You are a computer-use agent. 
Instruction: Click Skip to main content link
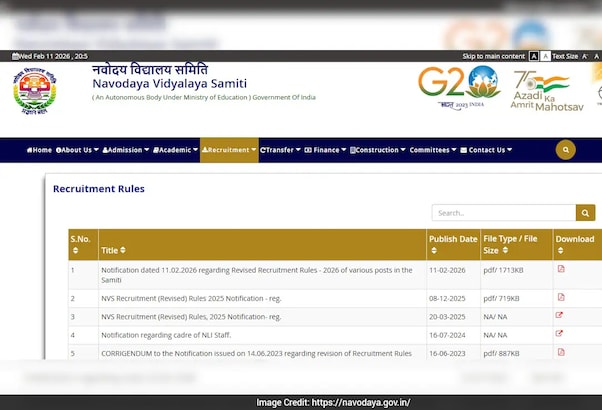pos(493,56)
